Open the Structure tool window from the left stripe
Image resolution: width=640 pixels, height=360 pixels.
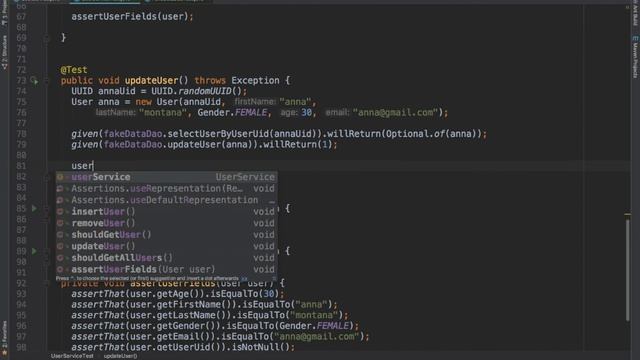coord(4,52)
